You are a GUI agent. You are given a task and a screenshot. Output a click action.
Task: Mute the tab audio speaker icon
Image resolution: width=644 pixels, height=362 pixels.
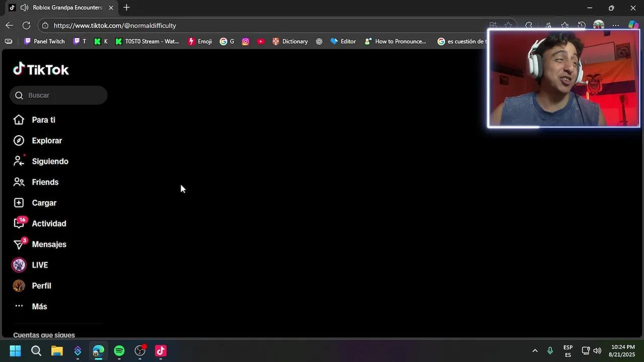(x=24, y=8)
